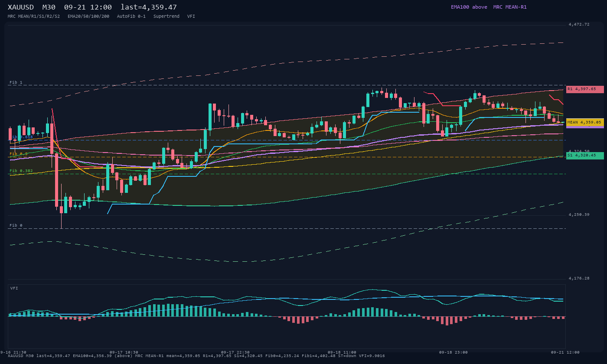Screen dimensions: 607x364
Task: Click the 4,250.39 price axis label
Action: 579,214
